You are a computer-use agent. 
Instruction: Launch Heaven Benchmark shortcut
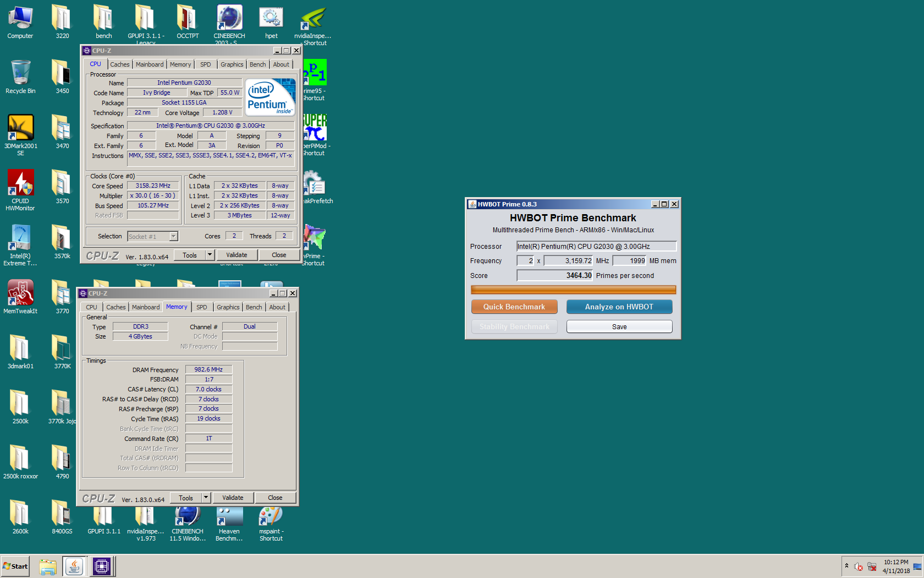click(229, 523)
